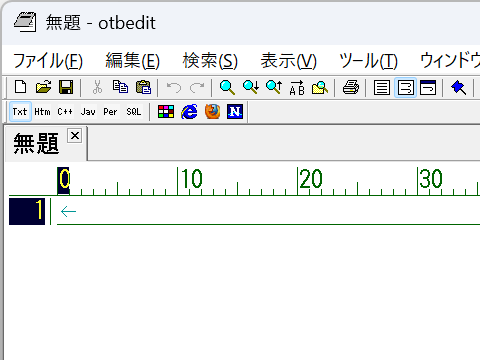480x360 pixels.
Task: Click line number 1 in the gutter
Action: (27, 211)
